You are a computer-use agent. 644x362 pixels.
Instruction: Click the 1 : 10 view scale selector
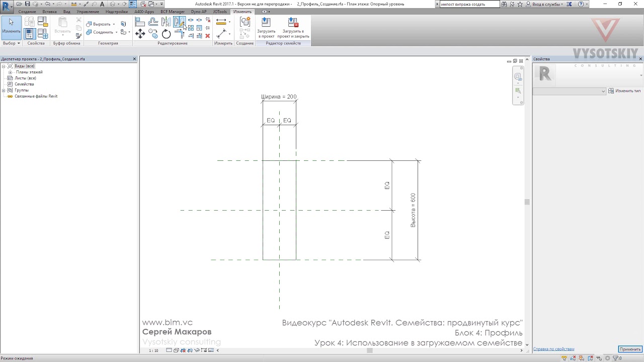153,350
